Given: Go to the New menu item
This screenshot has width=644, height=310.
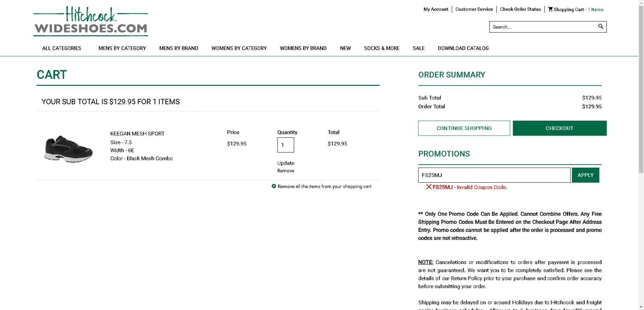Looking at the screenshot, I should pos(345,48).
